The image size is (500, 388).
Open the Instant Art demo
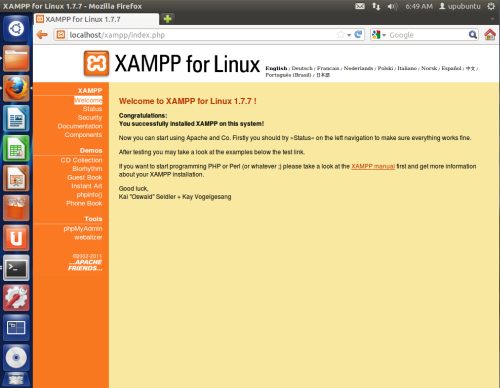[x=87, y=186]
